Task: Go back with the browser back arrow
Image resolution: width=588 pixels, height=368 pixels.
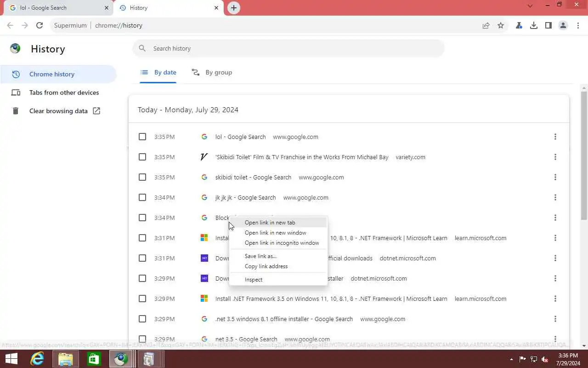Action: (10, 25)
